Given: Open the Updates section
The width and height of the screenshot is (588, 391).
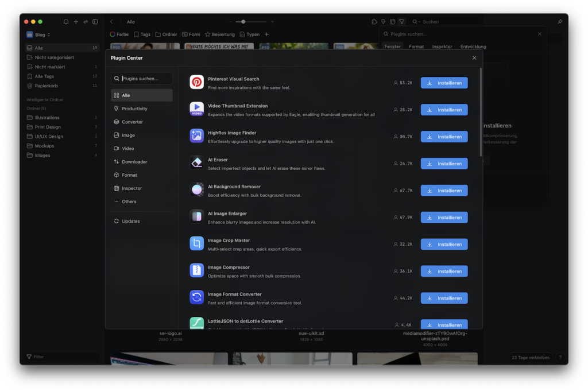Looking at the screenshot, I should click(x=142, y=221).
